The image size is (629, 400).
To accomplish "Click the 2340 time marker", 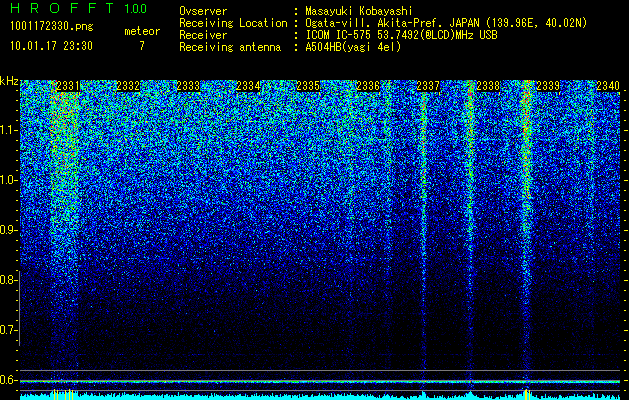I will [608, 86].
